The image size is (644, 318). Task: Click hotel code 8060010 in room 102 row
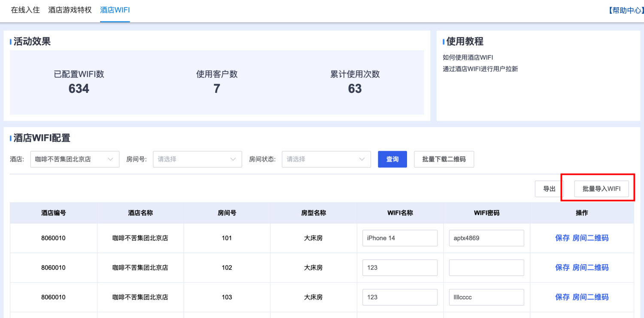point(54,267)
